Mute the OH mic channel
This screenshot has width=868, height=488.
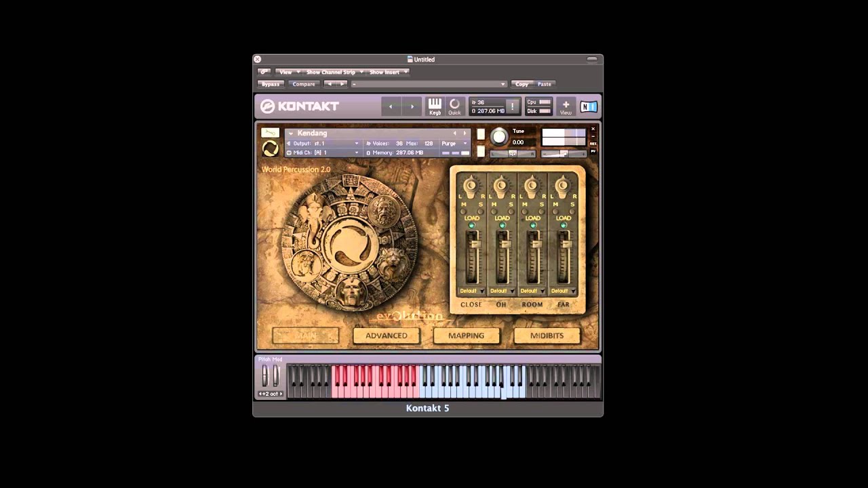(x=494, y=211)
